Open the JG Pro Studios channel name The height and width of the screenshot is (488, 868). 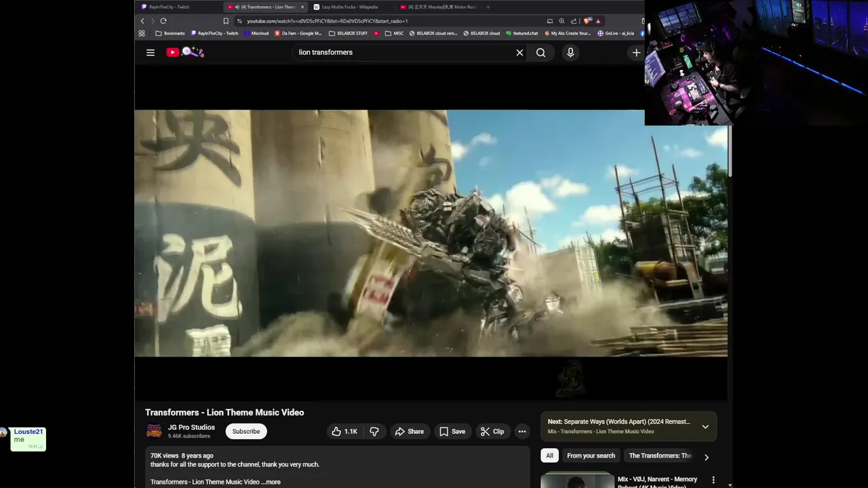pyautogui.click(x=191, y=427)
